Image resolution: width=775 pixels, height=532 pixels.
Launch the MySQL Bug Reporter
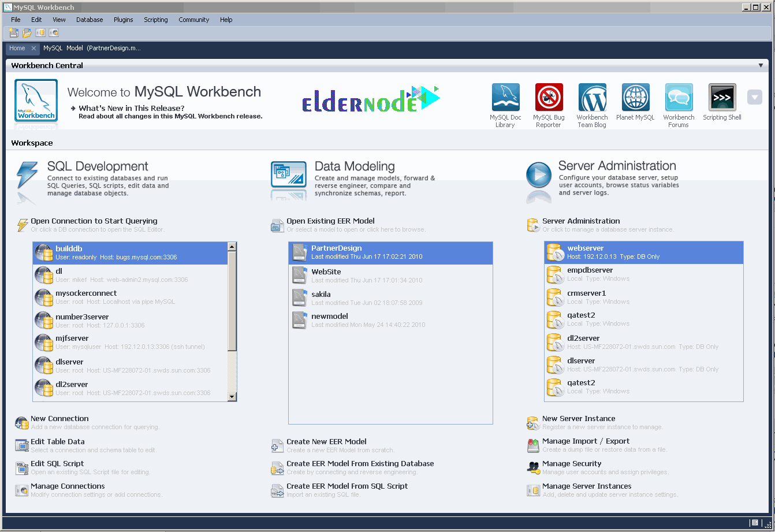coord(549,98)
